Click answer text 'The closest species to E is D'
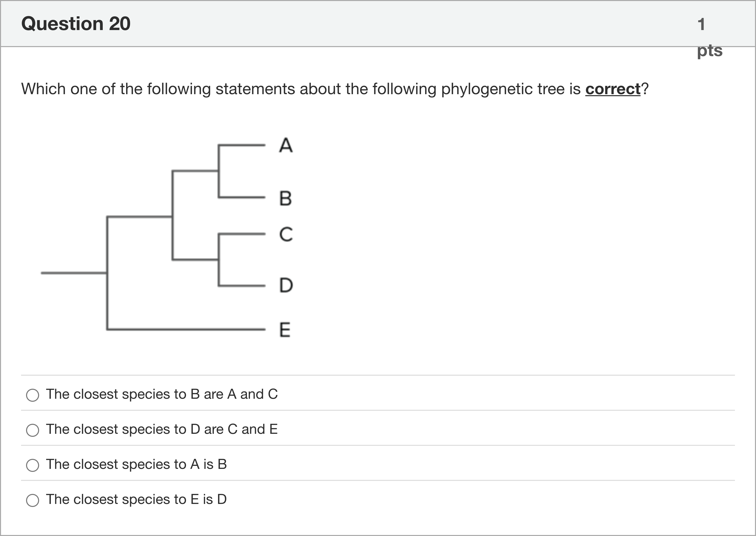 click(136, 499)
